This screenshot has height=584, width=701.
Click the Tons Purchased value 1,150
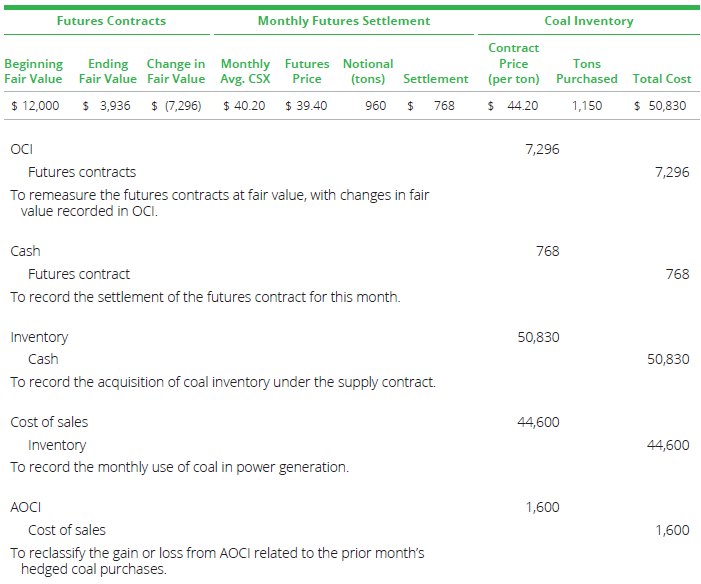(x=586, y=105)
